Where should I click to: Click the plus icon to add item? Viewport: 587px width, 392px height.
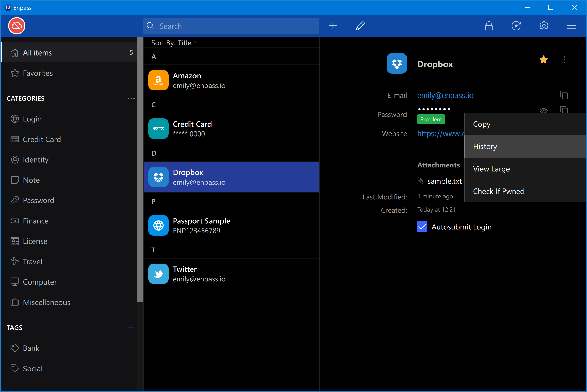[x=333, y=26]
